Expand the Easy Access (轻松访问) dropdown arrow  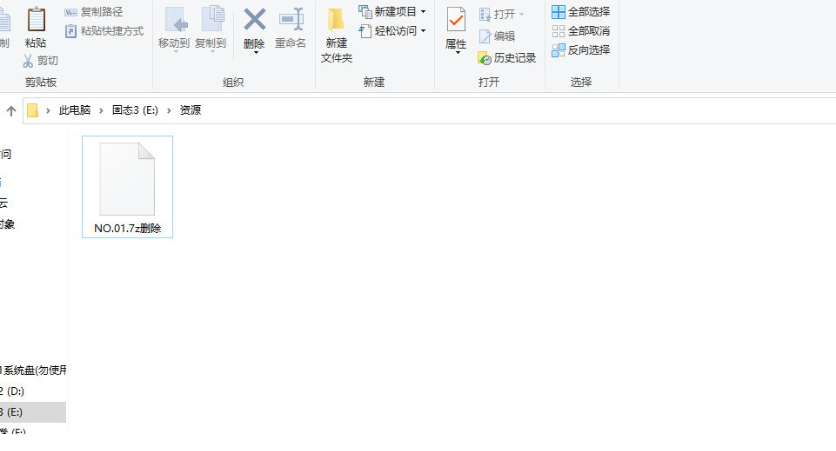tap(423, 31)
